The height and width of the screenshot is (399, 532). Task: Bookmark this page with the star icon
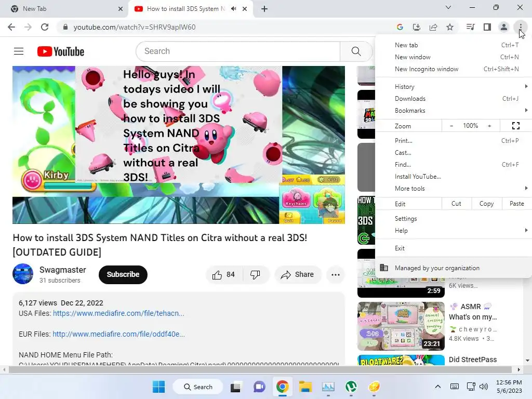coord(450,27)
